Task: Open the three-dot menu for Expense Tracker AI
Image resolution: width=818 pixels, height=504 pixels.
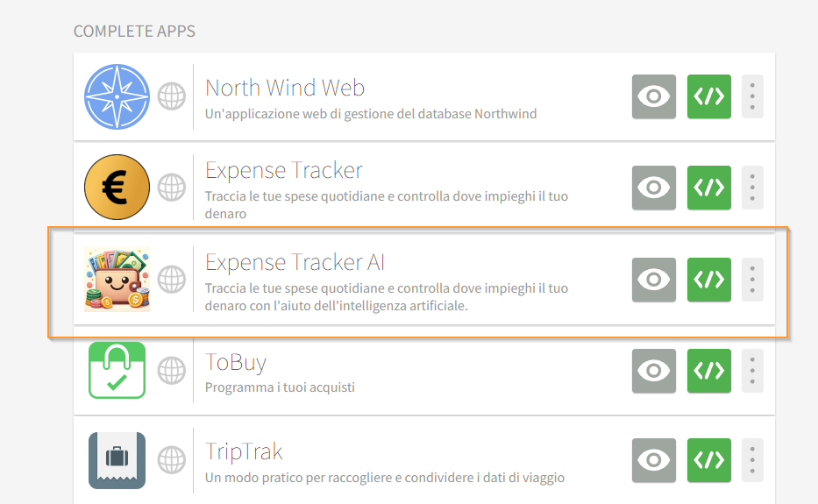Action: [752, 280]
